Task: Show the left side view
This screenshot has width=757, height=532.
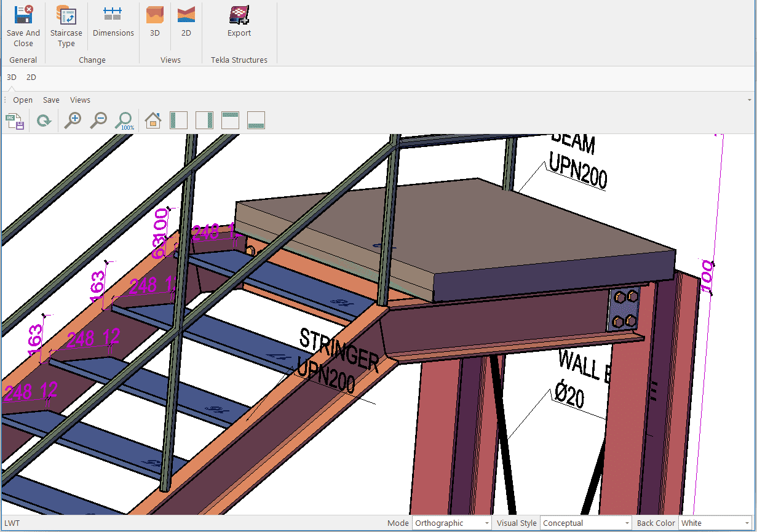Action: tap(178, 121)
